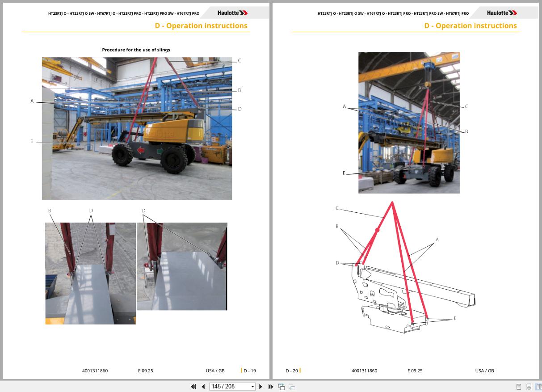Select the two-page facing view
Screen dimensions: 542x392
[x=538, y=387]
